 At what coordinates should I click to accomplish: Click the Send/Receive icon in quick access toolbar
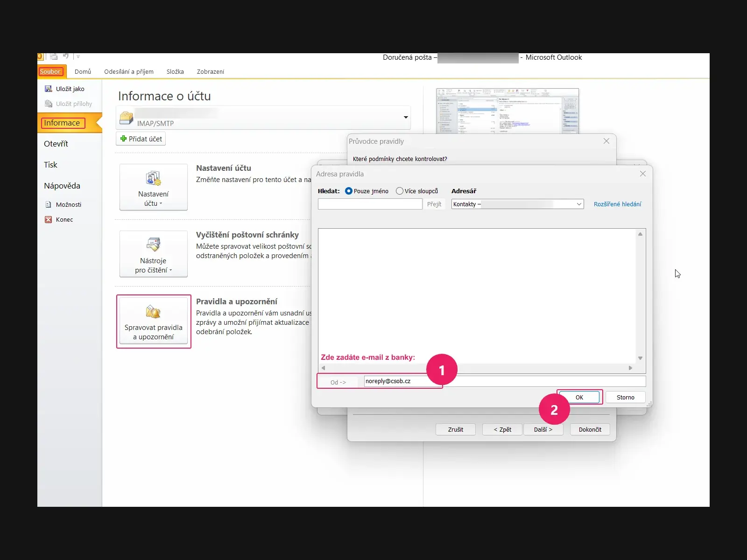pyautogui.click(x=54, y=56)
